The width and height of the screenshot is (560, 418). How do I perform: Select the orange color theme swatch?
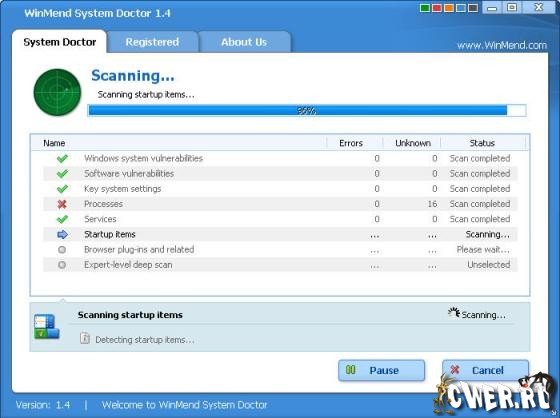[449, 8]
